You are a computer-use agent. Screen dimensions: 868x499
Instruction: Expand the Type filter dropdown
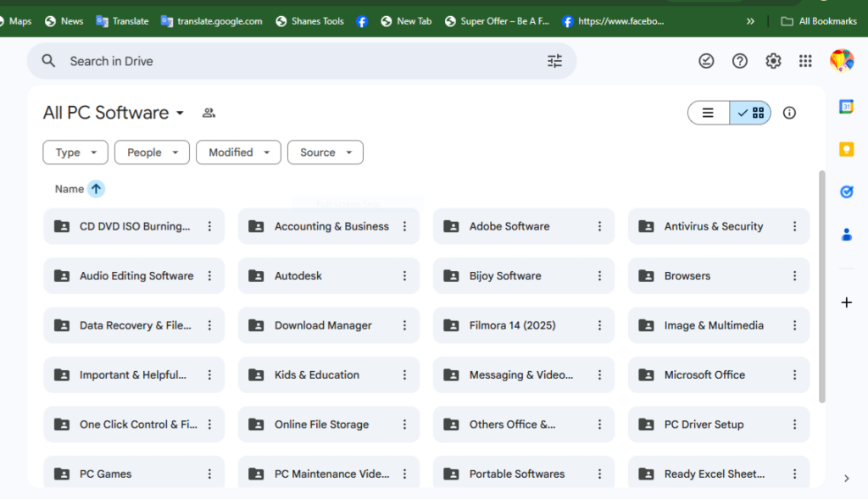point(75,152)
